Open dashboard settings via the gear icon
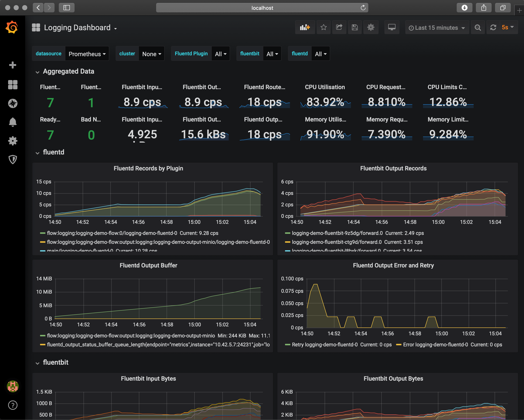The image size is (524, 420). [x=371, y=27]
